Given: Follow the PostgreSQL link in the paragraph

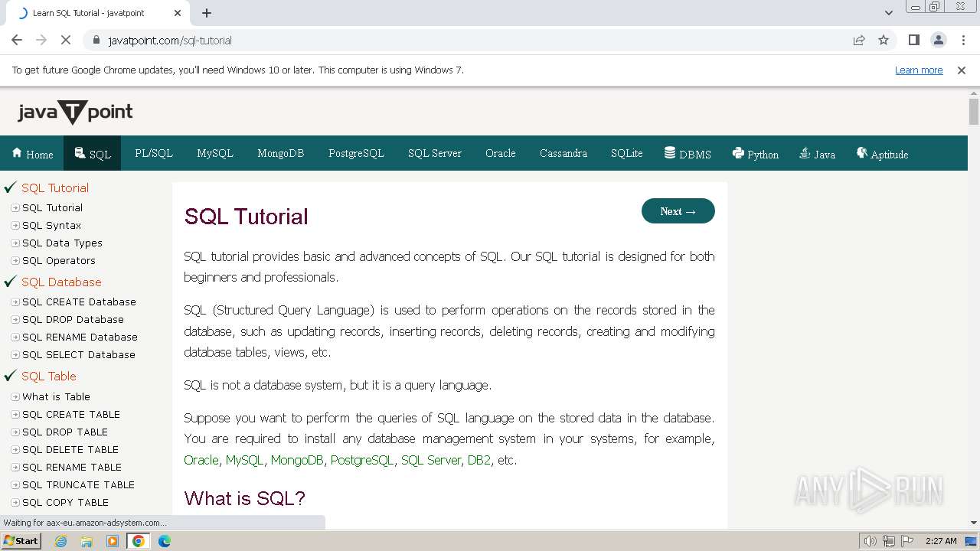Looking at the screenshot, I should pyautogui.click(x=362, y=460).
